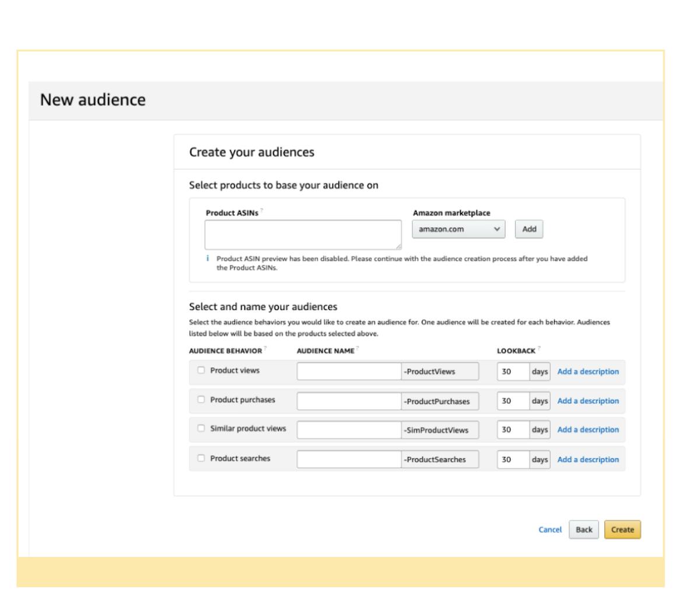The width and height of the screenshot is (700, 600).
Task: Go Back using the Back button
Action: point(584,529)
